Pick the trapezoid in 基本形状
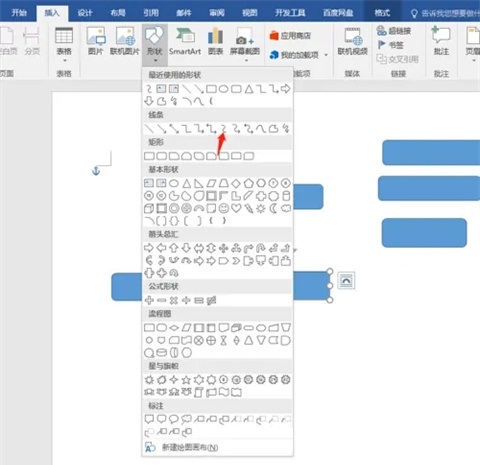The width and height of the screenshot is (480, 465). 224,183
